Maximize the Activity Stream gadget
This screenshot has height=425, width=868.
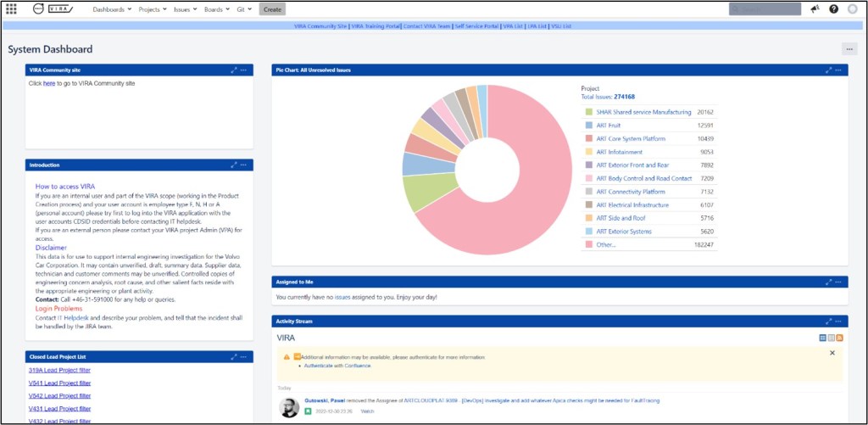(x=829, y=322)
